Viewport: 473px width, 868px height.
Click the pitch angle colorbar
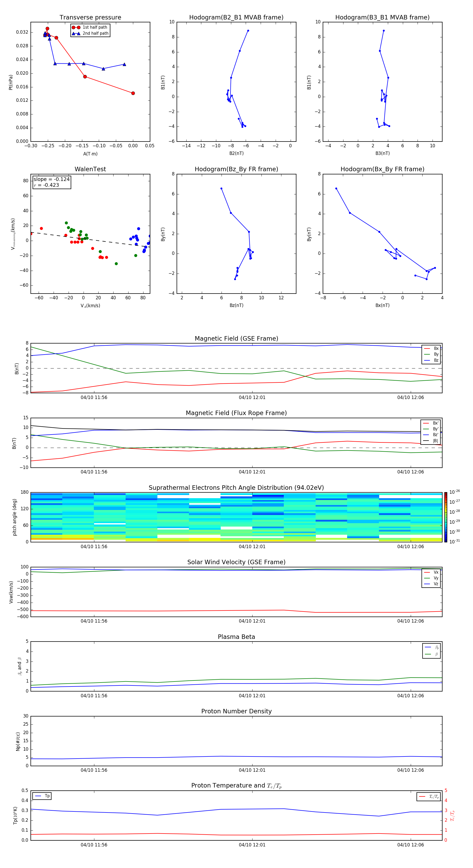(446, 517)
